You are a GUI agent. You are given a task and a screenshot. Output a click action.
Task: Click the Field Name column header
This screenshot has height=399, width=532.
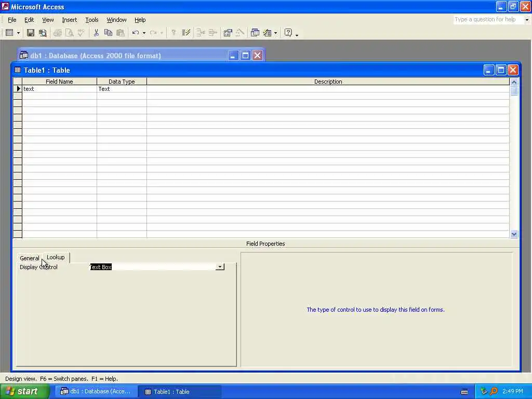point(59,82)
